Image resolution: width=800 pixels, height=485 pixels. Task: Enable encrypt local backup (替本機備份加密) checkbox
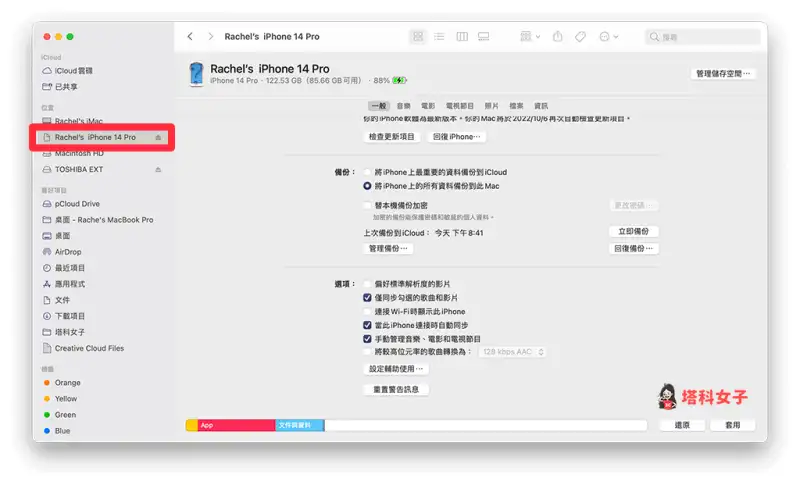point(367,206)
